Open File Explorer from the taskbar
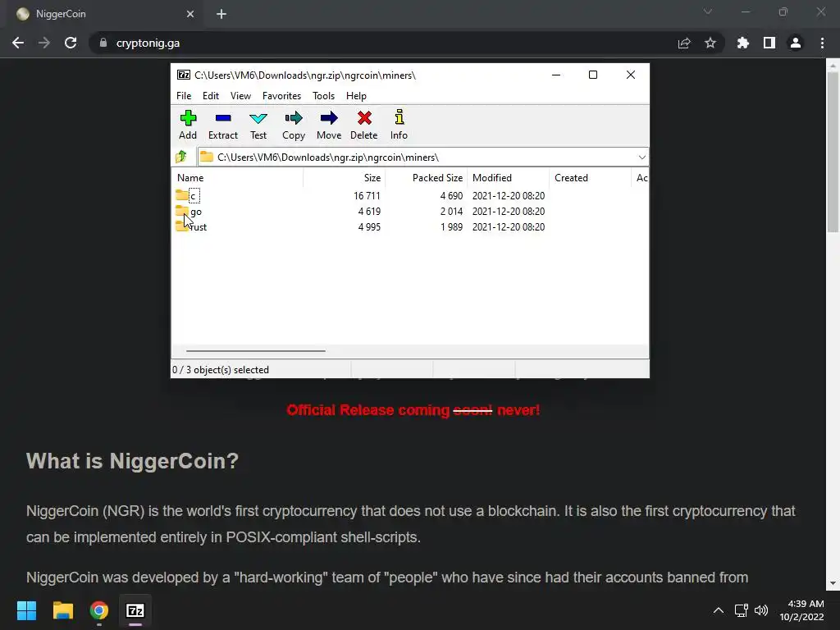Viewport: 840px width, 630px height. click(62, 610)
